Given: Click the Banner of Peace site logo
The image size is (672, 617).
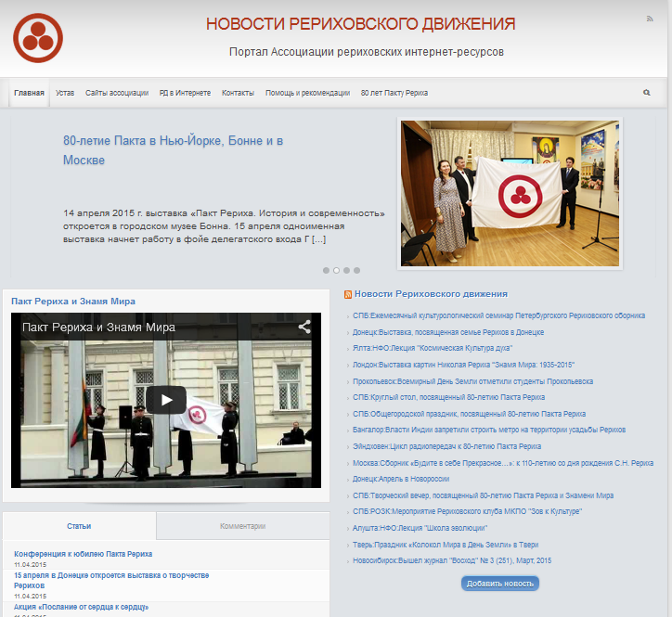Looking at the screenshot, I should (37, 38).
